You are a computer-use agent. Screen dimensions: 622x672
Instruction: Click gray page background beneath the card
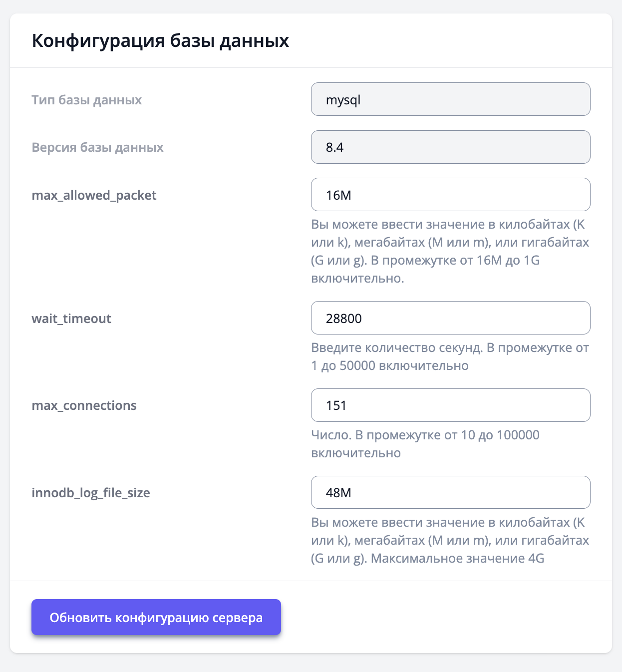click(311, 663)
